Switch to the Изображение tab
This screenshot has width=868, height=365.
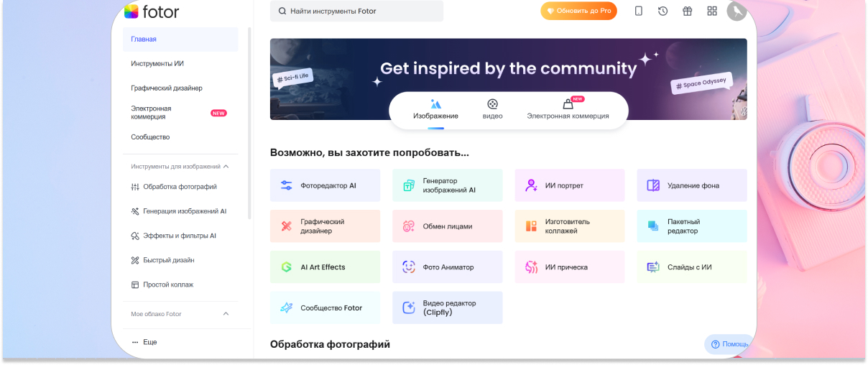pyautogui.click(x=435, y=110)
